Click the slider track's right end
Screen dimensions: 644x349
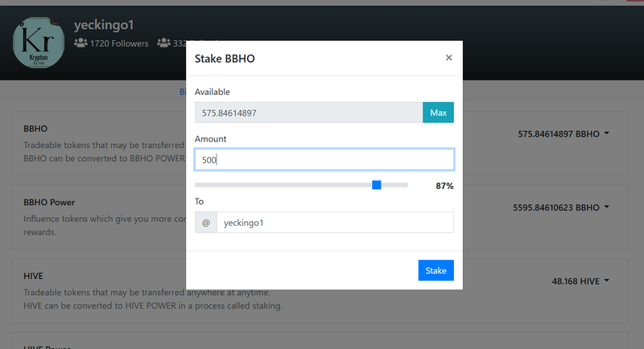point(405,185)
